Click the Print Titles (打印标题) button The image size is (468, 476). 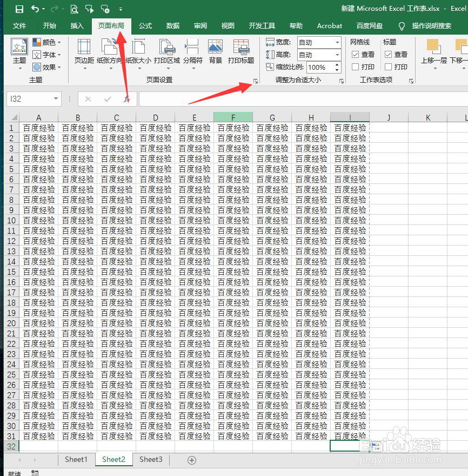(241, 51)
